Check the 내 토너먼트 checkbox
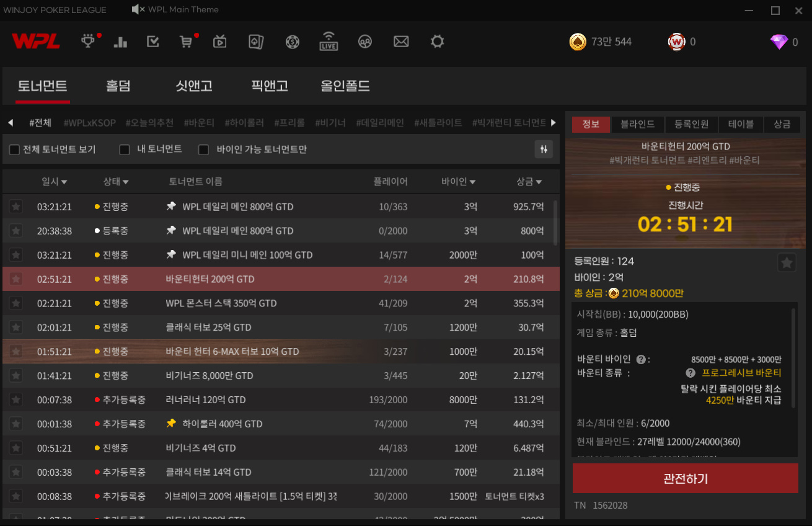812x526 pixels. tap(125, 149)
